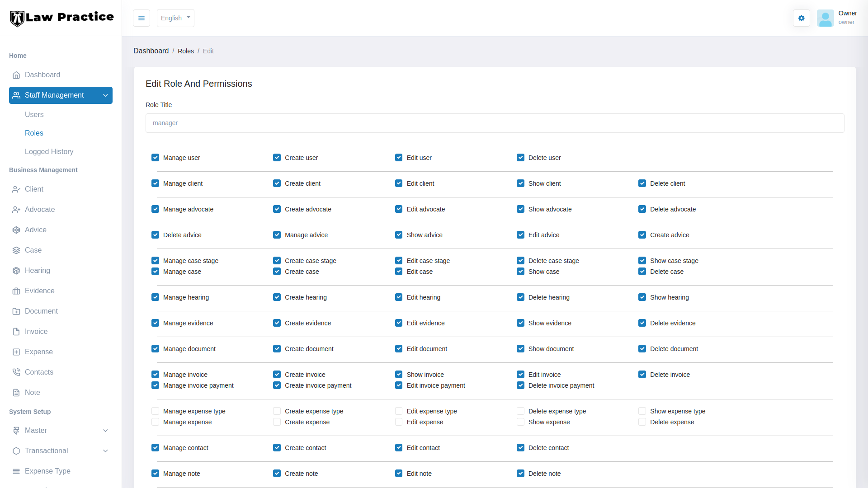Click the Contacts phone icon
Viewport: 868px width, 488px height.
[x=16, y=372]
